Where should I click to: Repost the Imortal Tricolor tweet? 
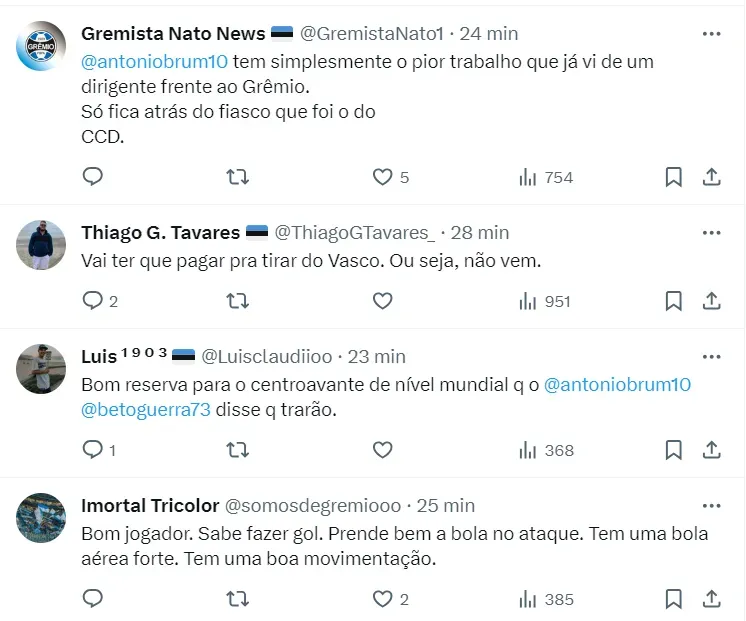[x=238, y=599]
